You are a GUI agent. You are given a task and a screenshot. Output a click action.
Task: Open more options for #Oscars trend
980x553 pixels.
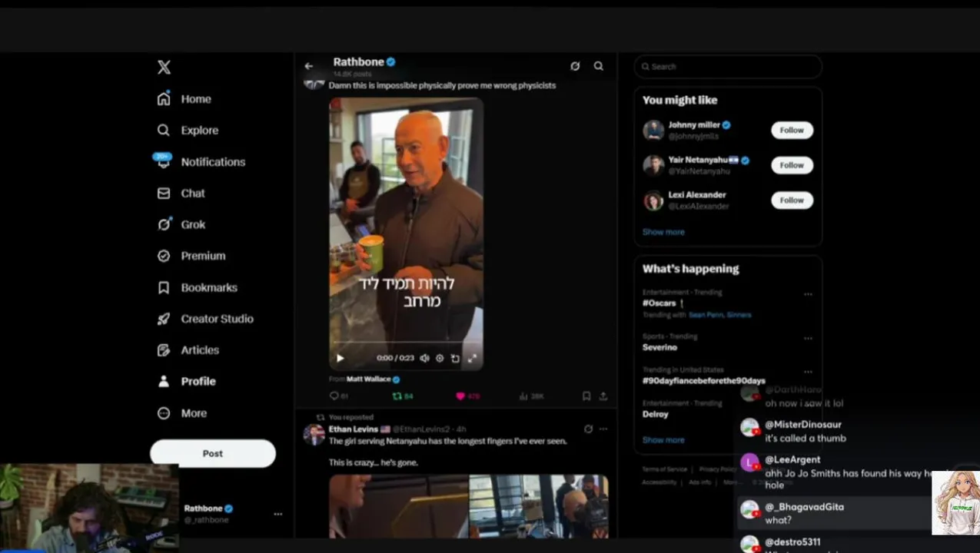tap(808, 294)
